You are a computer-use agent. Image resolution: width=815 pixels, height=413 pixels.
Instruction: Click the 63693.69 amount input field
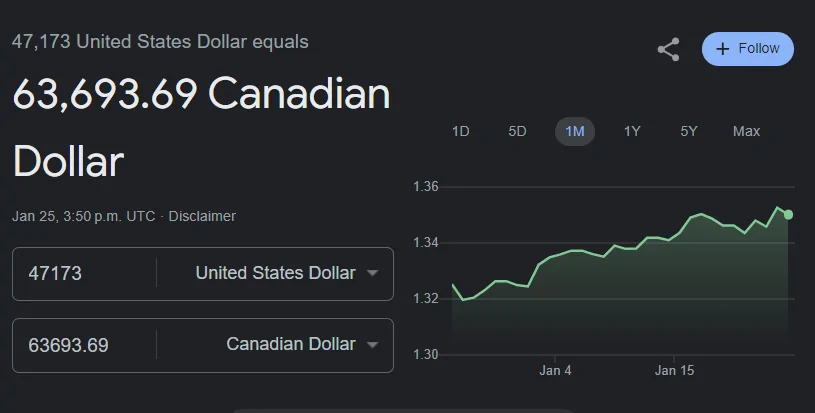(84, 345)
